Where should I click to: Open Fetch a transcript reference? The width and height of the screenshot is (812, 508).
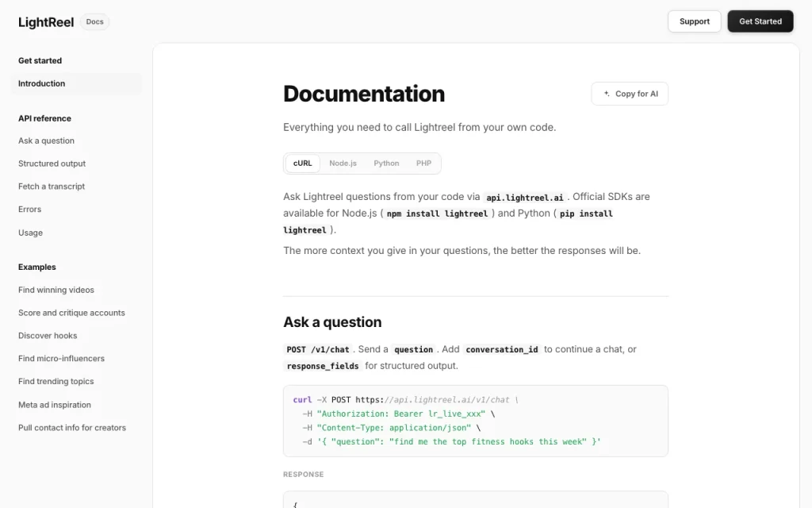(52, 186)
